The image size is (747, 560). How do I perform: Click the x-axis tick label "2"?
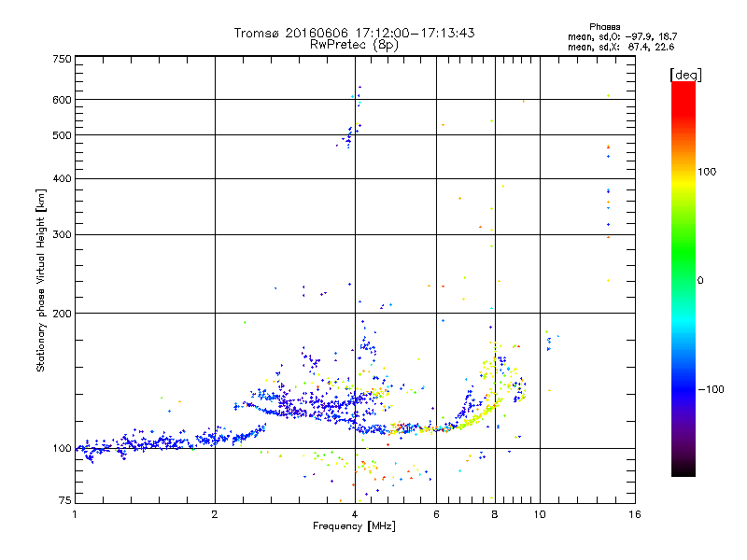215,514
